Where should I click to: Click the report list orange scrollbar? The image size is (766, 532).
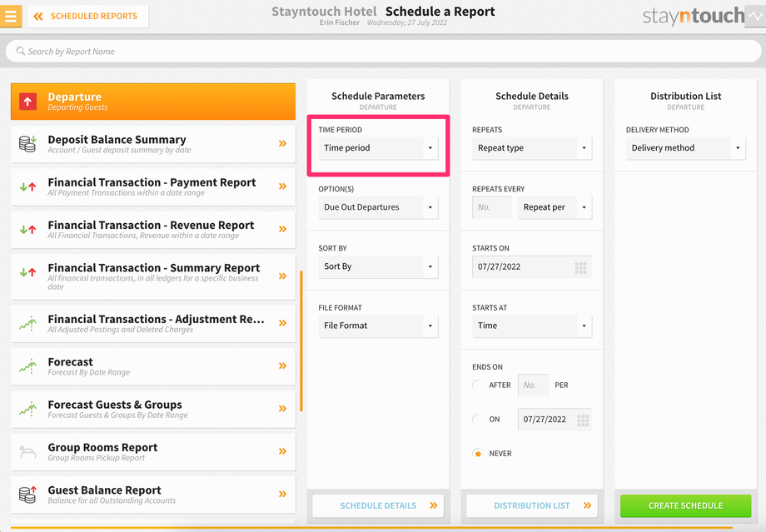click(301, 341)
